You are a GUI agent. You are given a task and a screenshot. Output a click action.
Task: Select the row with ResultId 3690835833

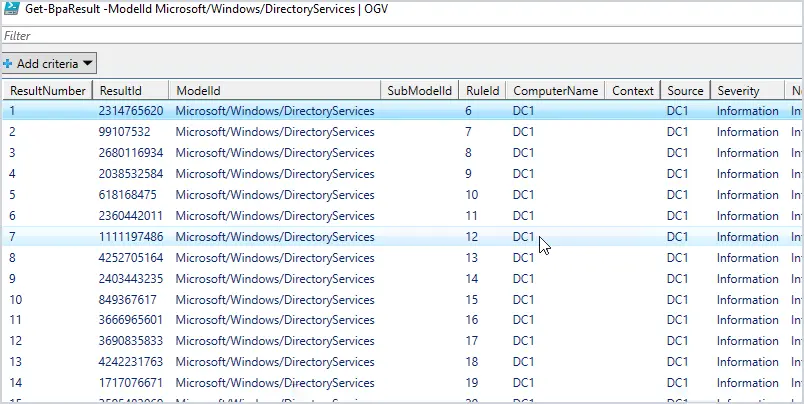[x=402, y=341]
